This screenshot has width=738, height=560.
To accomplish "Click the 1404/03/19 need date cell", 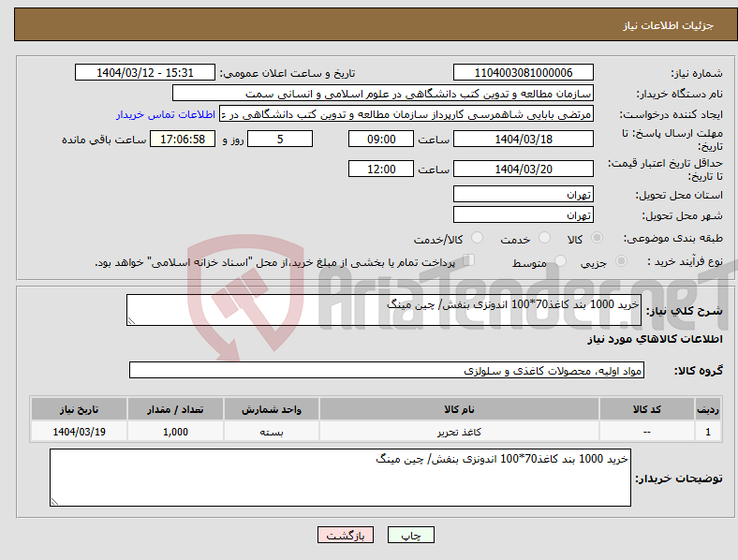I will click(x=79, y=432).
